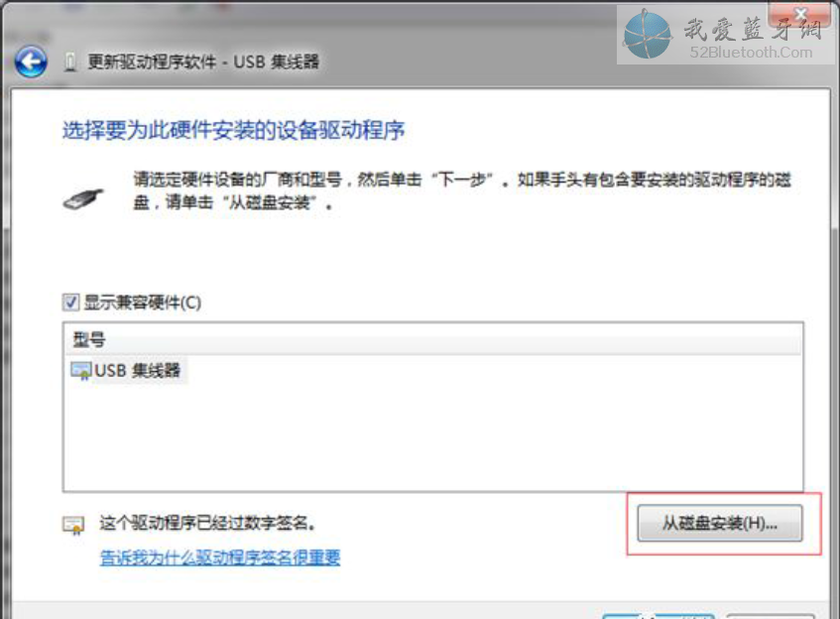The width and height of the screenshot is (840, 619).
Task: Toggle the 显示兼容硬件 checkbox
Action: [x=71, y=303]
